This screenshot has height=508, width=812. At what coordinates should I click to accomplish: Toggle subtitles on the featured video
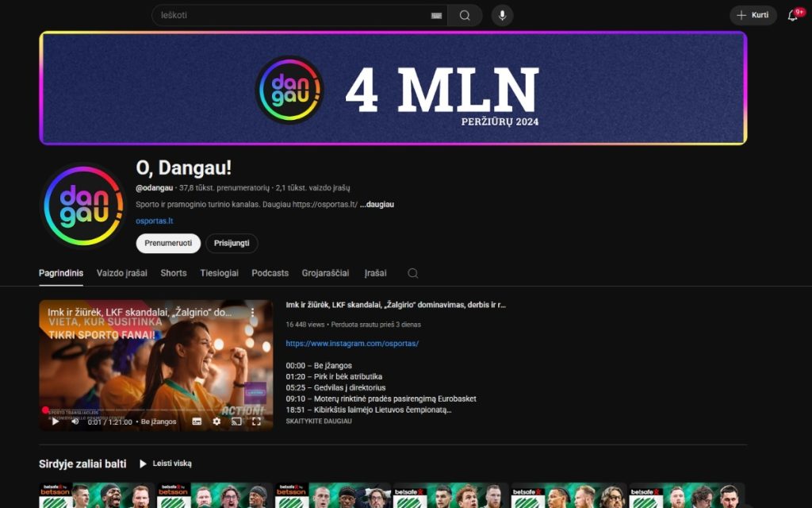coord(197,421)
